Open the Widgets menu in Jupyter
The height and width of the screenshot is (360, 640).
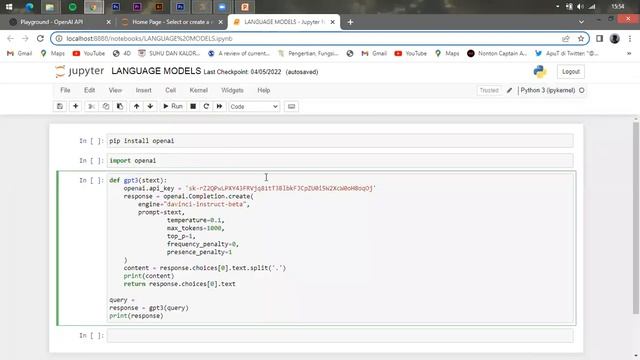232,90
